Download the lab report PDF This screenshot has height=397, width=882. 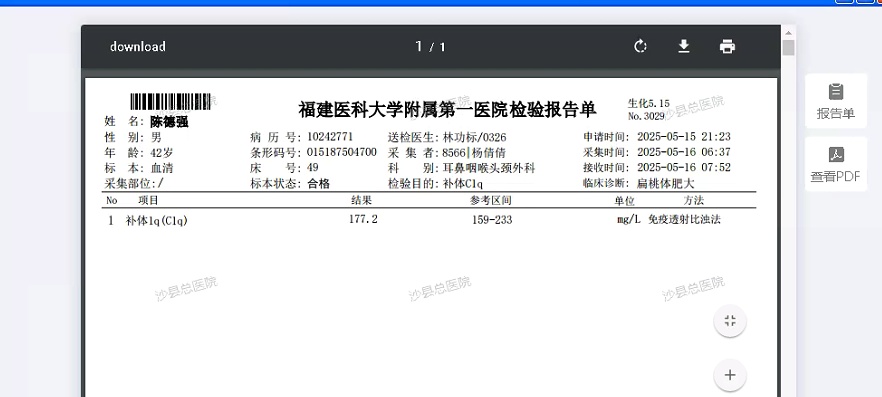click(x=683, y=47)
